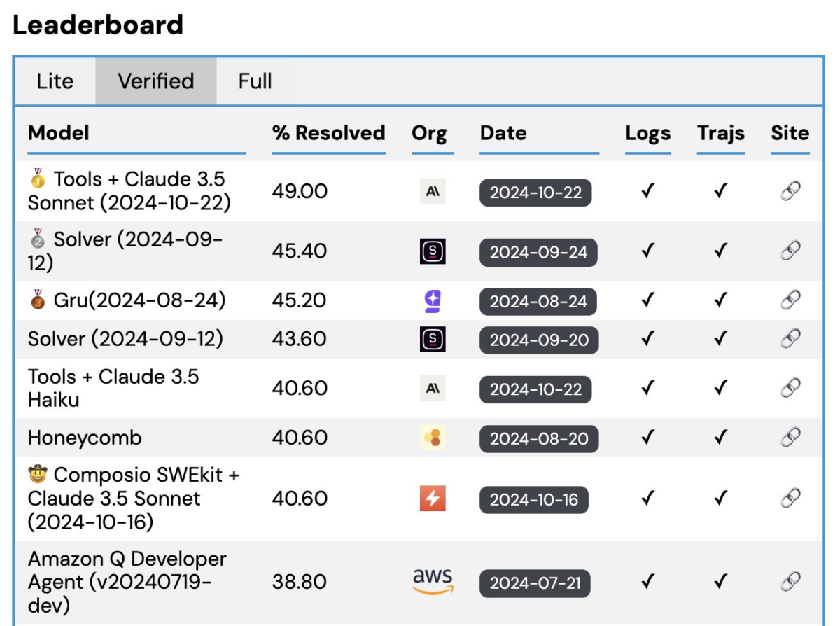Open the Honeycomb org icon
The width and height of the screenshot is (840, 626).
tap(432, 437)
